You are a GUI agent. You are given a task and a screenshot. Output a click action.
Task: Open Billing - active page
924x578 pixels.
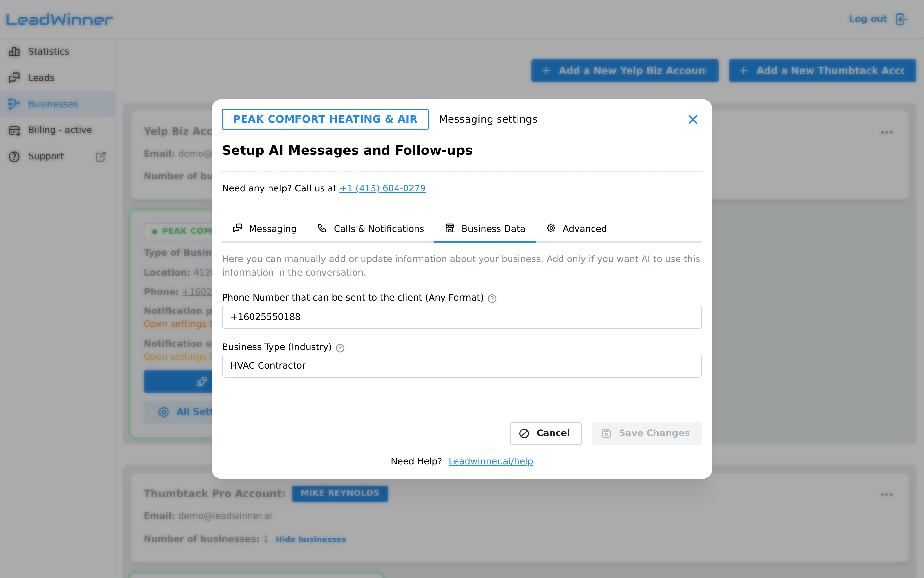[x=57, y=130]
